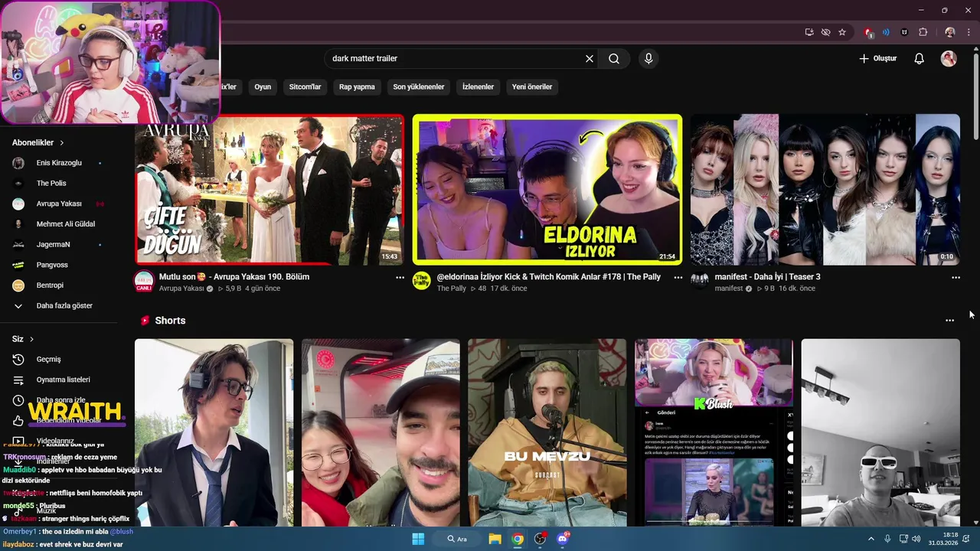The height and width of the screenshot is (551, 980).
Task: Open the Windows Start menu
Action: pos(418,539)
